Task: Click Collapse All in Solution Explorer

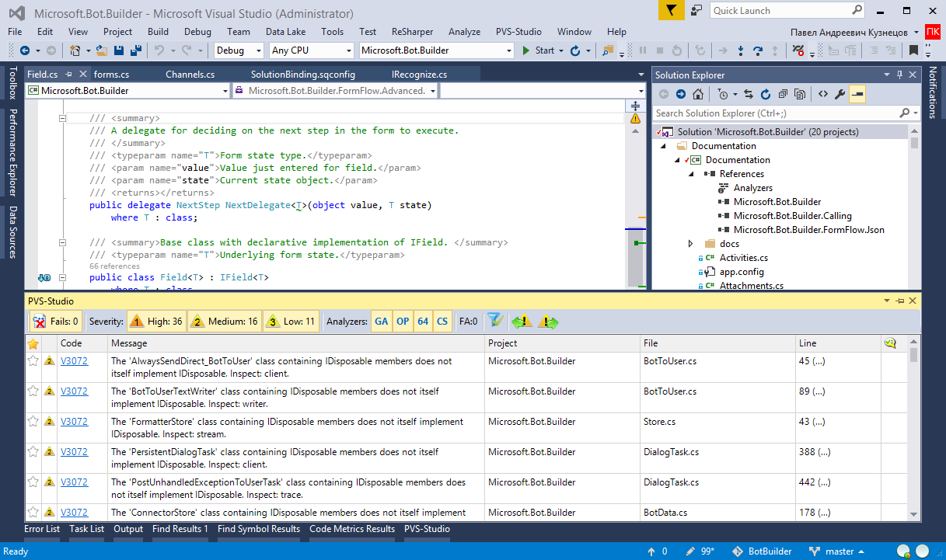Action: pos(783,95)
